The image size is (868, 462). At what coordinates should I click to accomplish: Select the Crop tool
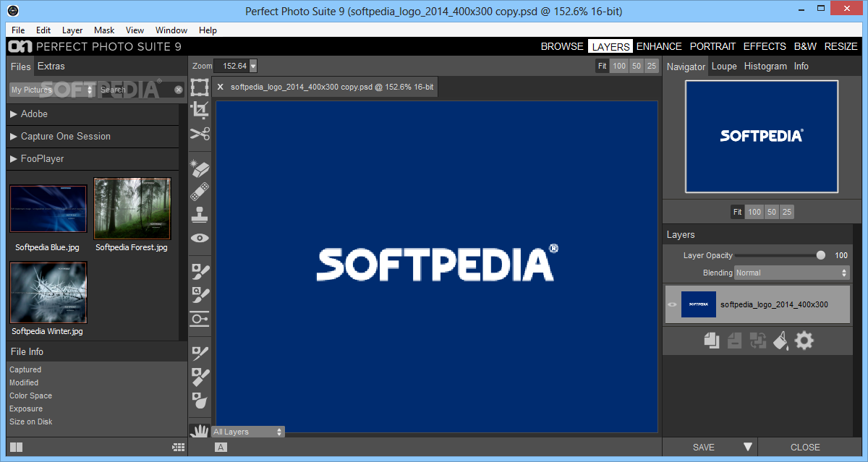pos(200,110)
